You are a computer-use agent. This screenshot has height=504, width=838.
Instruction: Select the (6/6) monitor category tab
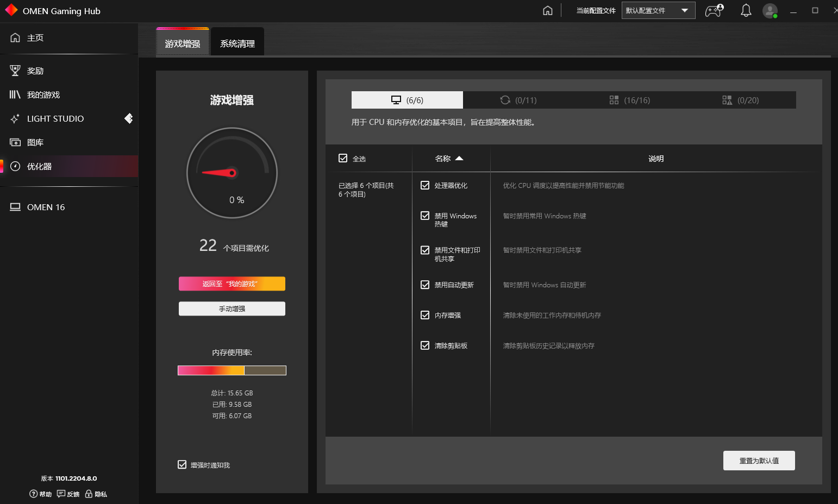407,100
